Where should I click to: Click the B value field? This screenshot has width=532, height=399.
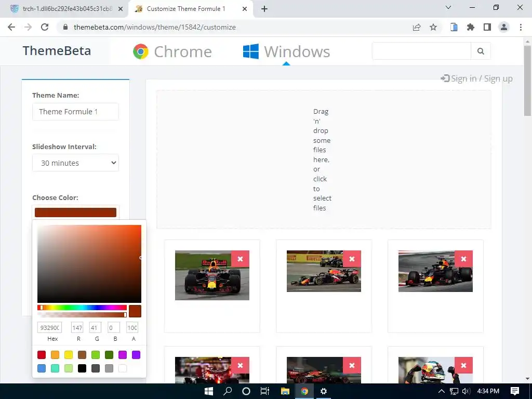point(114,328)
